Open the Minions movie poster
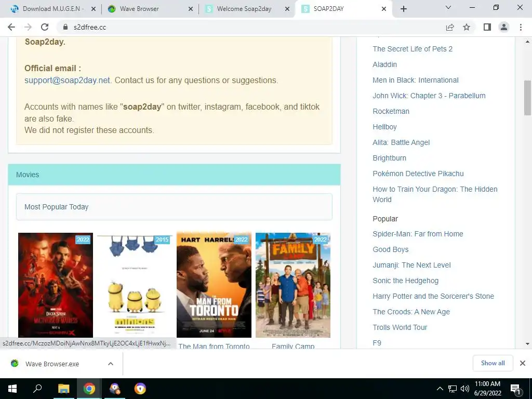Image resolution: width=532 pixels, height=399 pixels. point(135,285)
